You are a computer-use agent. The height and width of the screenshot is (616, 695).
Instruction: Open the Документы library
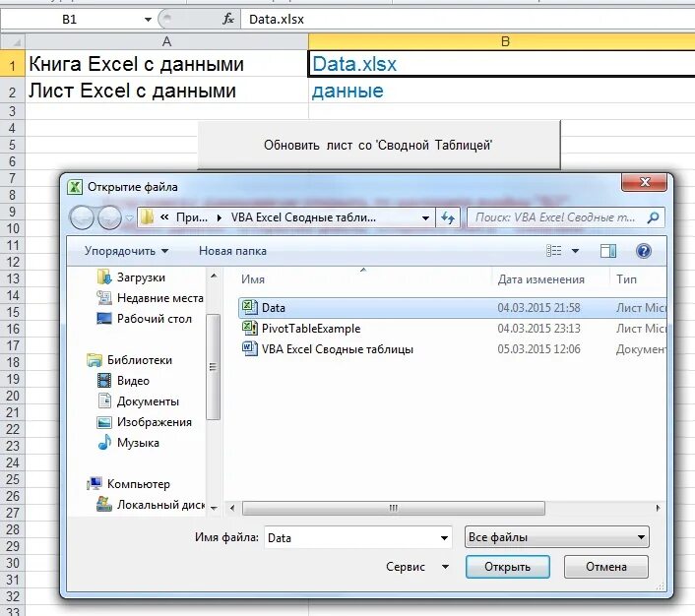point(148,401)
